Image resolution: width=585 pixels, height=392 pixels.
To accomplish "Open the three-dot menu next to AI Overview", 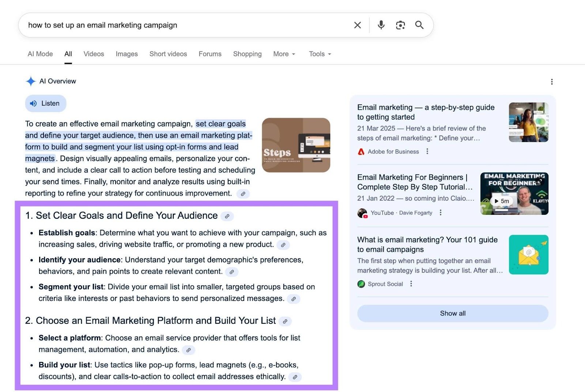I will coord(552,81).
